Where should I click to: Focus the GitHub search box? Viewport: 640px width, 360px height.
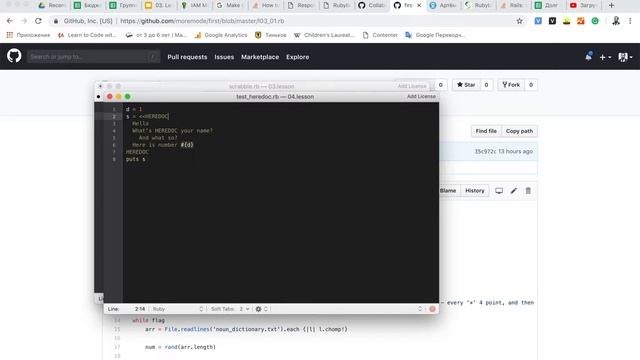coord(93,57)
